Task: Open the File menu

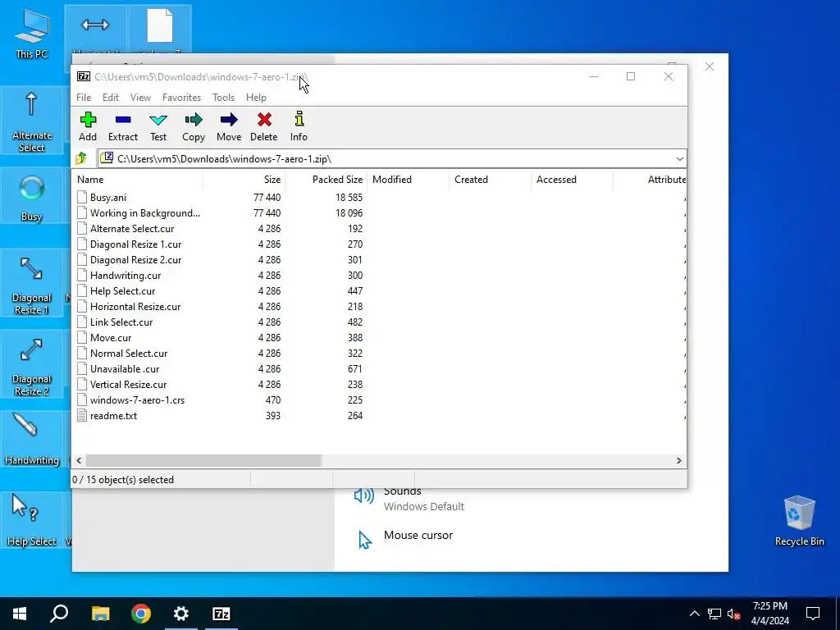Action: point(84,98)
